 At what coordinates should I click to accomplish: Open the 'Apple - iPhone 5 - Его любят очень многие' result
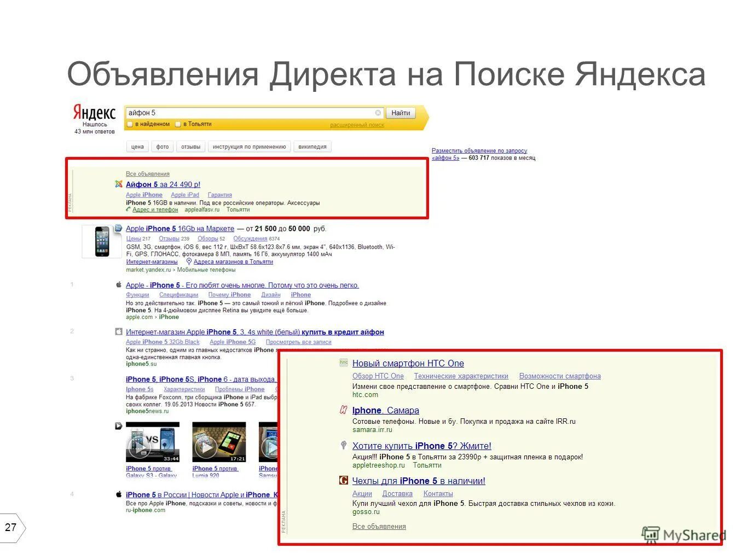click(x=242, y=285)
